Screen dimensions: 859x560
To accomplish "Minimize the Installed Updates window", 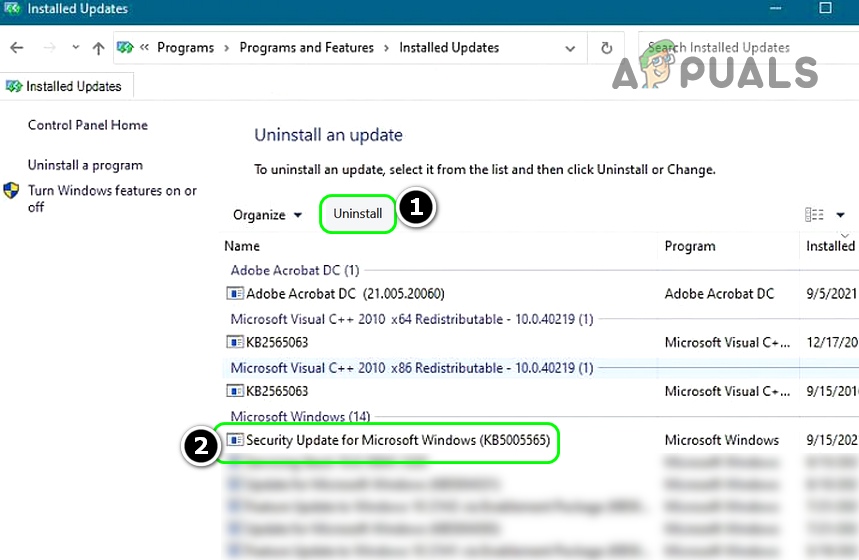I will 775,8.
